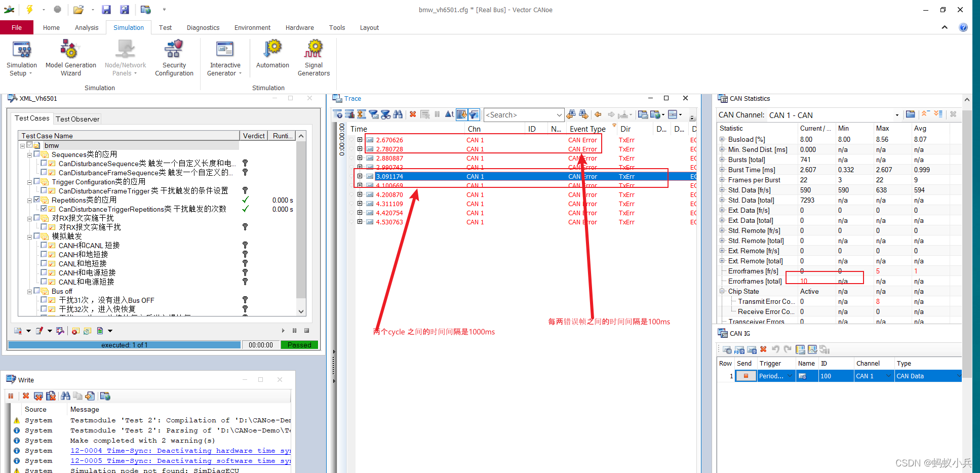This screenshot has width=980, height=473.
Task: Click Find Next binoculars in Trace toolbar
Action: tap(583, 114)
